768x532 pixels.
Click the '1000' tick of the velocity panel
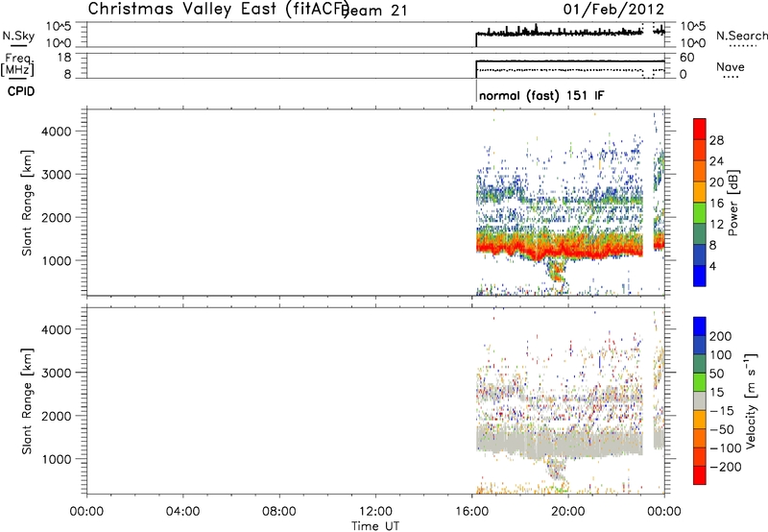tap(57, 459)
